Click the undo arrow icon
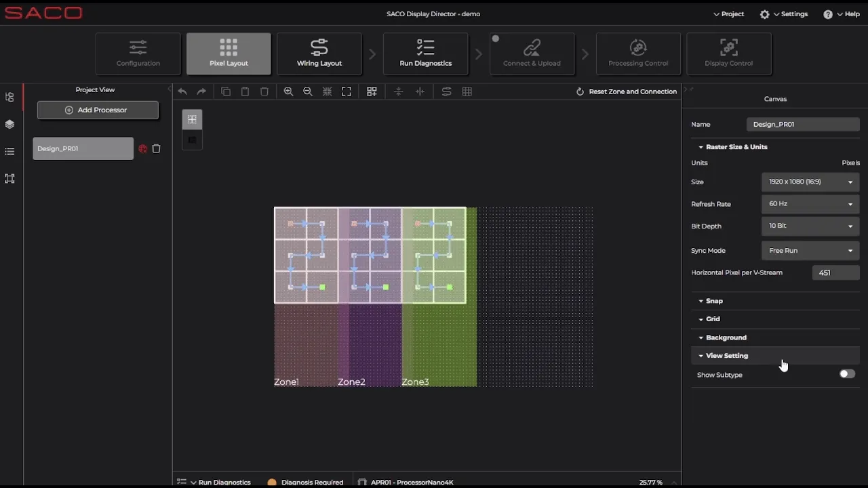This screenshot has width=868, height=488. 182,91
